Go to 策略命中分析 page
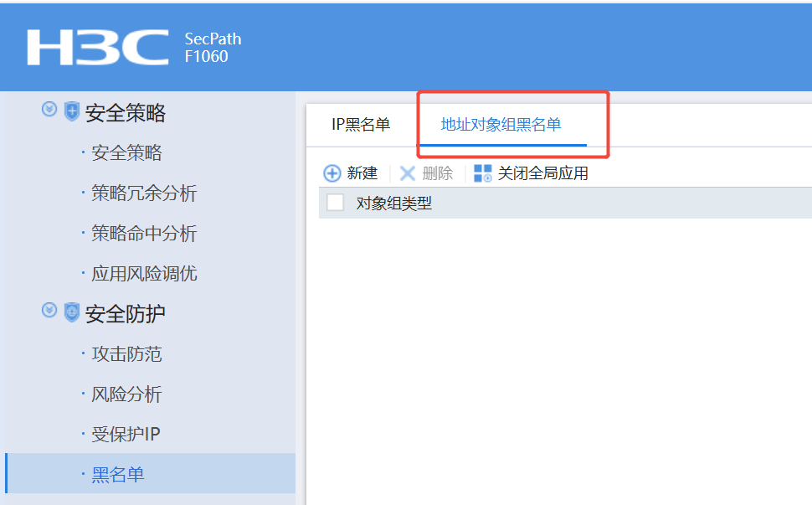 click(144, 234)
